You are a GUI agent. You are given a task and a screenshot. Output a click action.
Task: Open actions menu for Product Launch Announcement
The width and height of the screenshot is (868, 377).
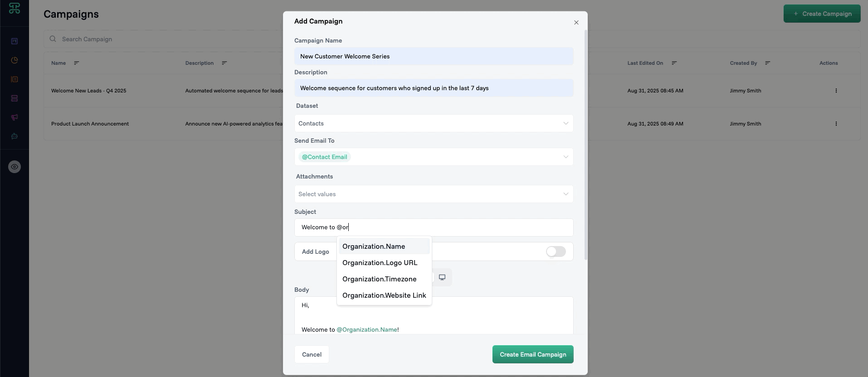tap(836, 124)
